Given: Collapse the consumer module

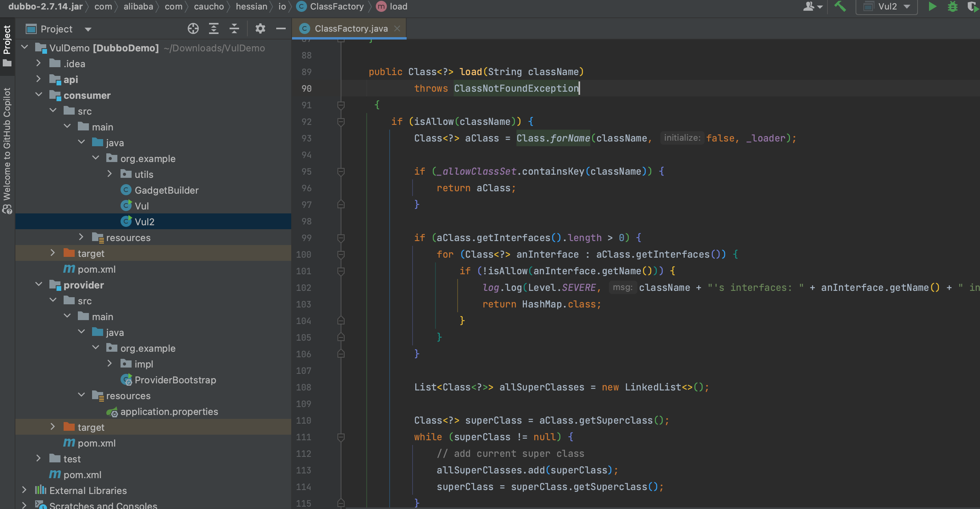Looking at the screenshot, I should click(x=39, y=95).
